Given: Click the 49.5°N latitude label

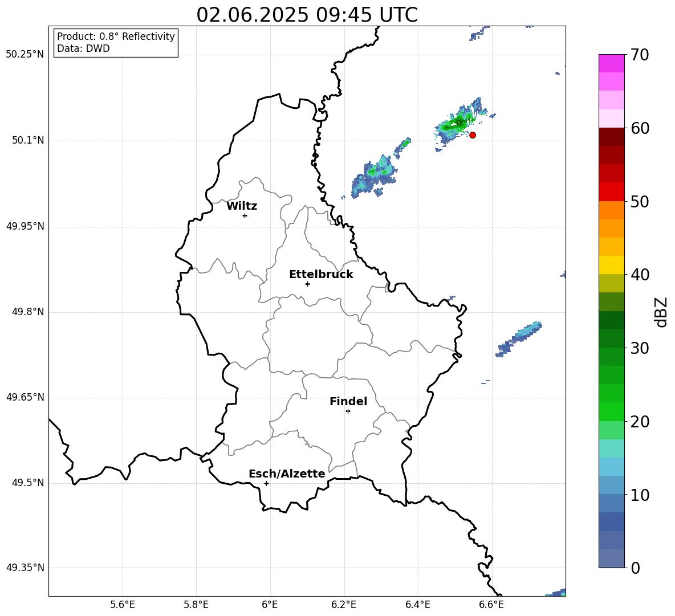Looking at the screenshot, I should (28, 483).
